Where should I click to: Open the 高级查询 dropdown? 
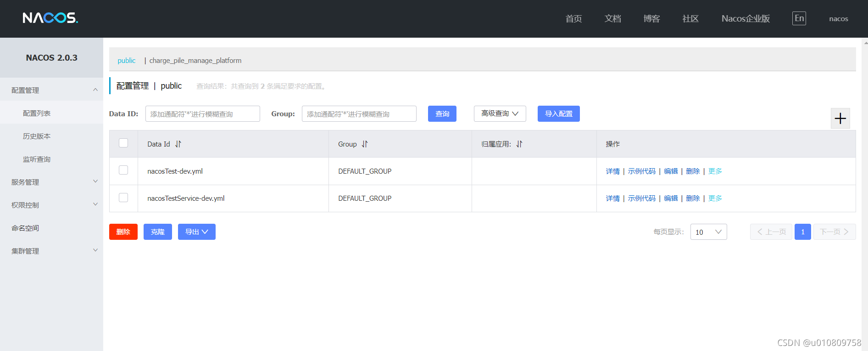(x=500, y=113)
